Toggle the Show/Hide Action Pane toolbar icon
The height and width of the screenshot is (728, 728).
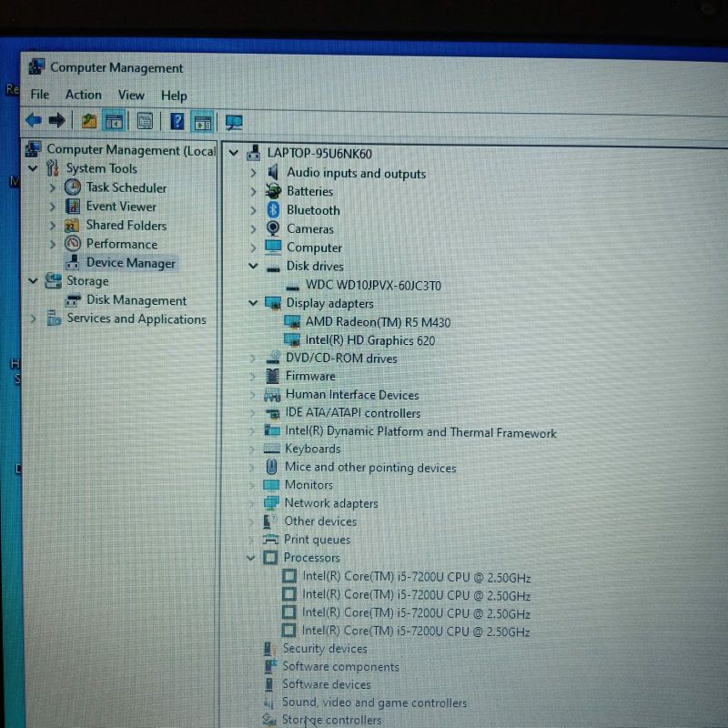202,121
